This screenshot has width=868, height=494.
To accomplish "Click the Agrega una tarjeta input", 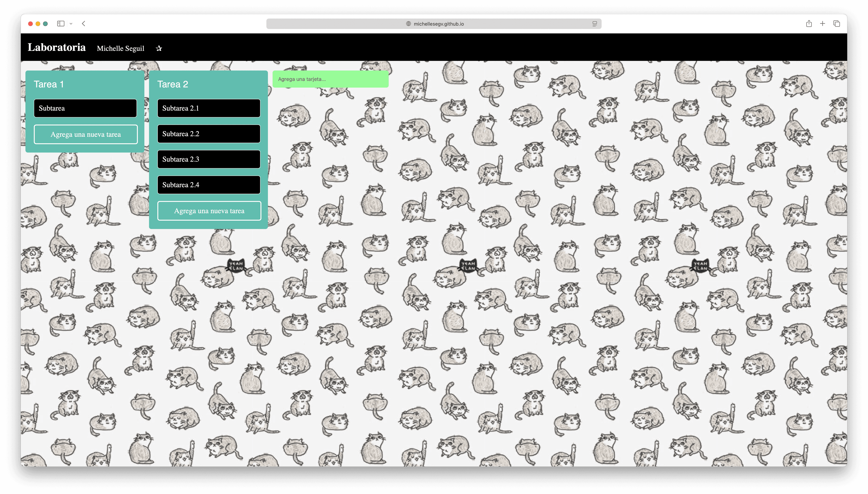I will tap(330, 79).
